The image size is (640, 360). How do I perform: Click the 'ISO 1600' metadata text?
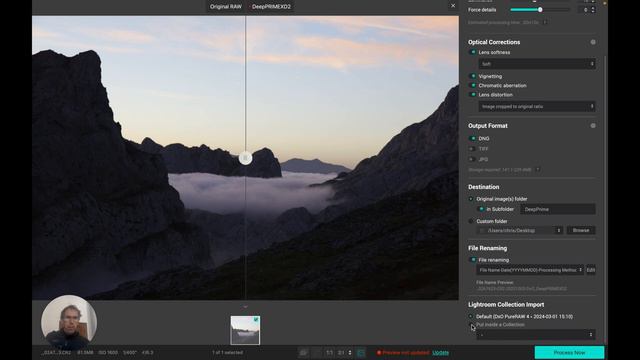tap(108, 352)
